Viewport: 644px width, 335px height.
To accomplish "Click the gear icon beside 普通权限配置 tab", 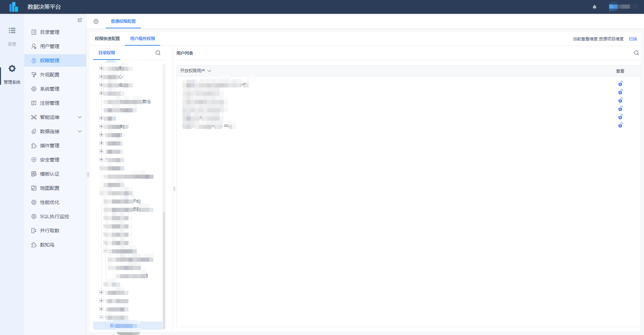I will click(96, 21).
